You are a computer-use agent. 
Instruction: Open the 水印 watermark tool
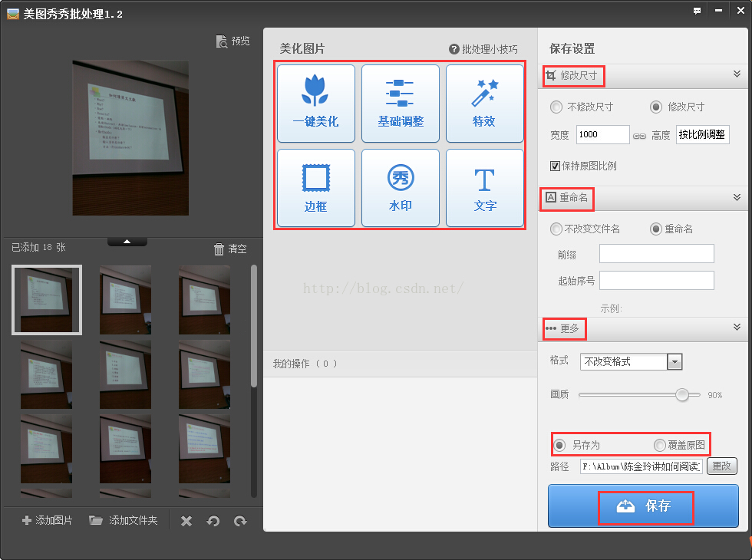tap(401, 188)
